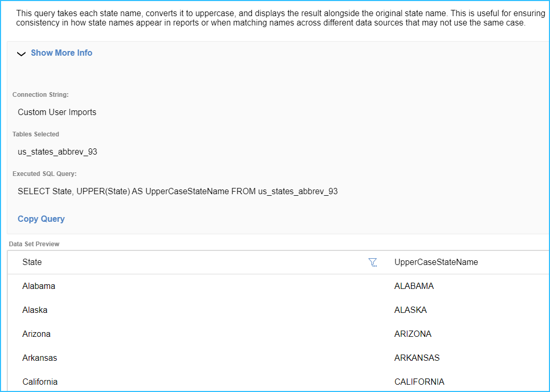Screen dimensions: 550x392
Task: Click the Tables Selected label
Action: (36, 134)
